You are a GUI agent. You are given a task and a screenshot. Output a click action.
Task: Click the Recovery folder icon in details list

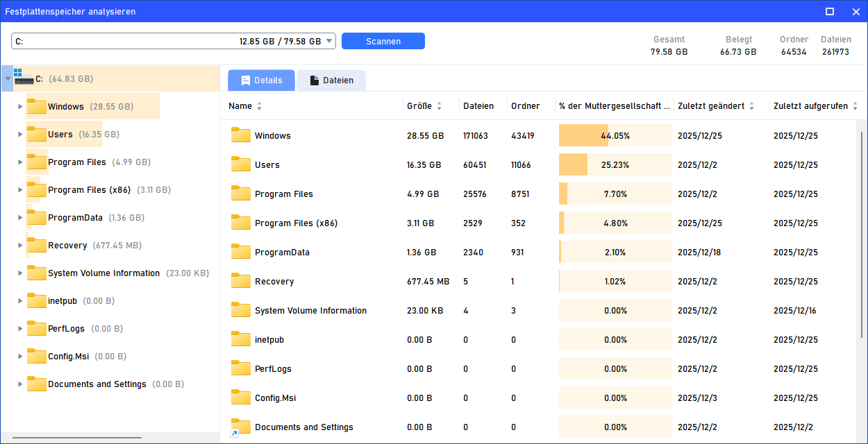coord(240,281)
